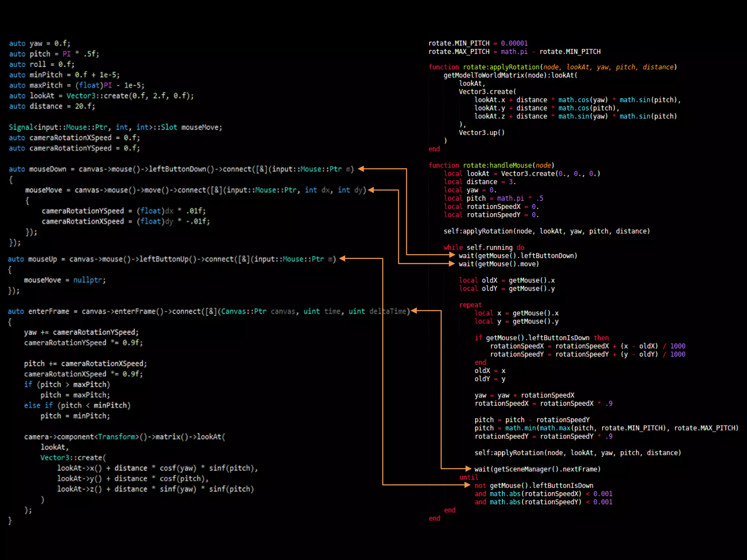Click the 'function rotate:handleMouse' declaration
747x560 pixels.
pyautogui.click(x=491, y=166)
